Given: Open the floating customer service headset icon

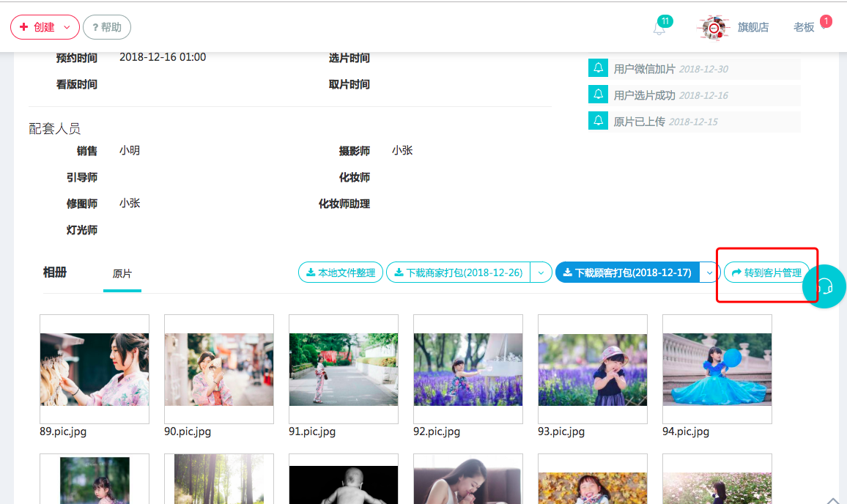Looking at the screenshot, I should point(824,286).
